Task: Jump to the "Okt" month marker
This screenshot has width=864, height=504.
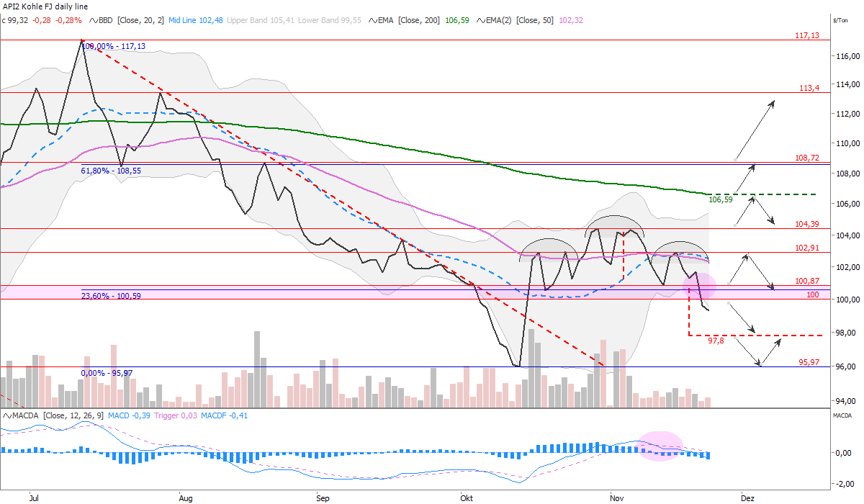Action: (467, 497)
